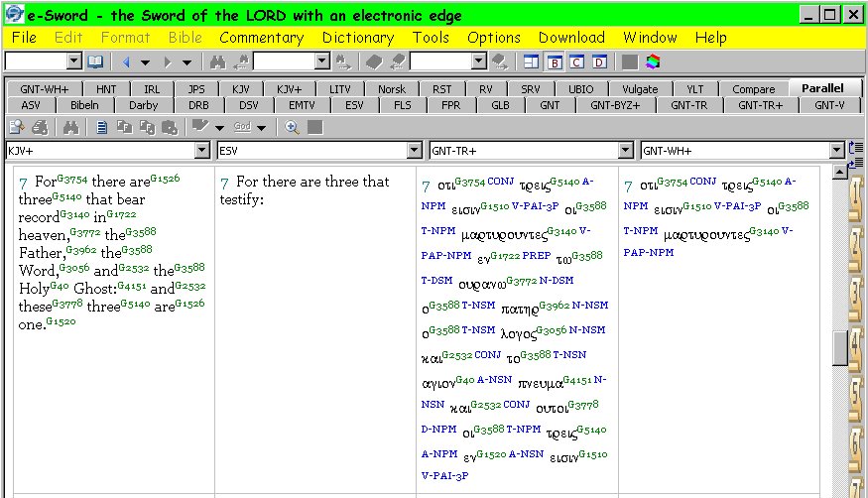Click the zoom magnifier plus icon
Image resolution: width=868 pixels, height=498 pixels.
pos(292,127)
